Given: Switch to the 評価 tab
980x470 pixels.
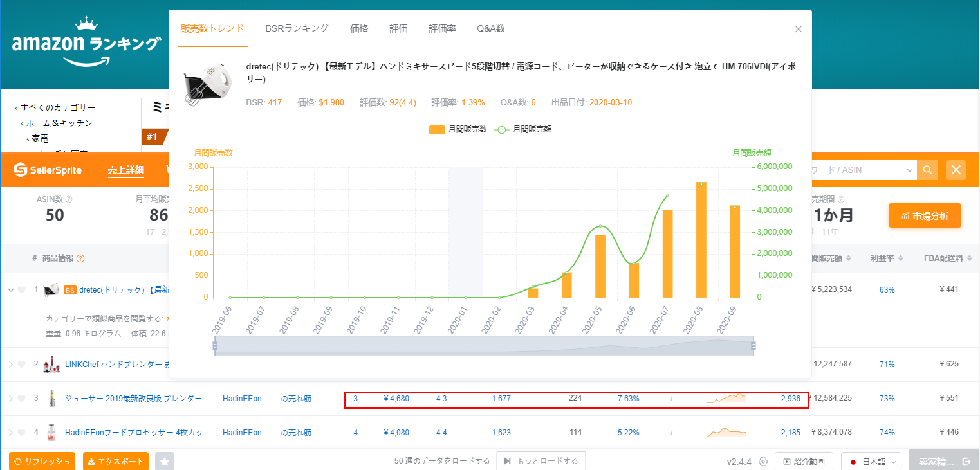Looking at the screenshot, I should coord(399,29).
